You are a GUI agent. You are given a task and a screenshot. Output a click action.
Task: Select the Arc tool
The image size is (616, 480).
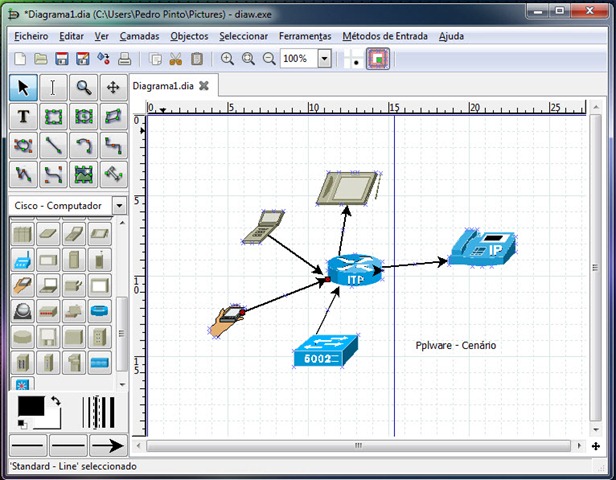tap(83, 145)
